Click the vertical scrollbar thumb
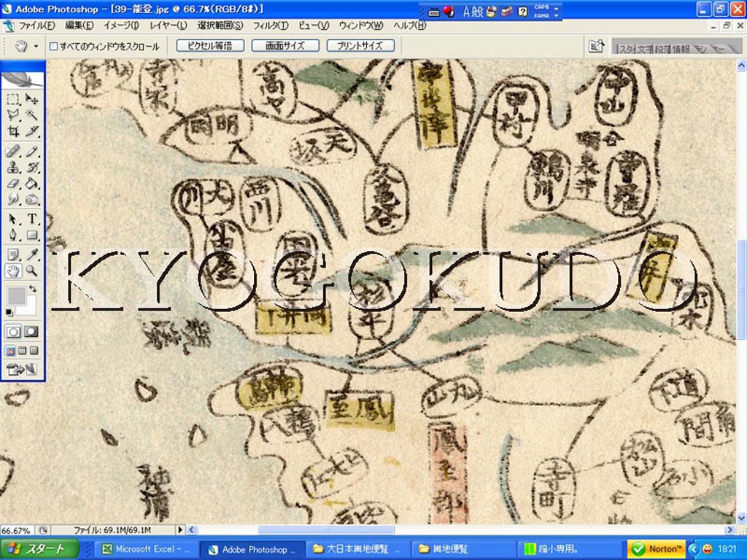Image resolution: width=747 pixels, height=560 pixels. [742, 289]
